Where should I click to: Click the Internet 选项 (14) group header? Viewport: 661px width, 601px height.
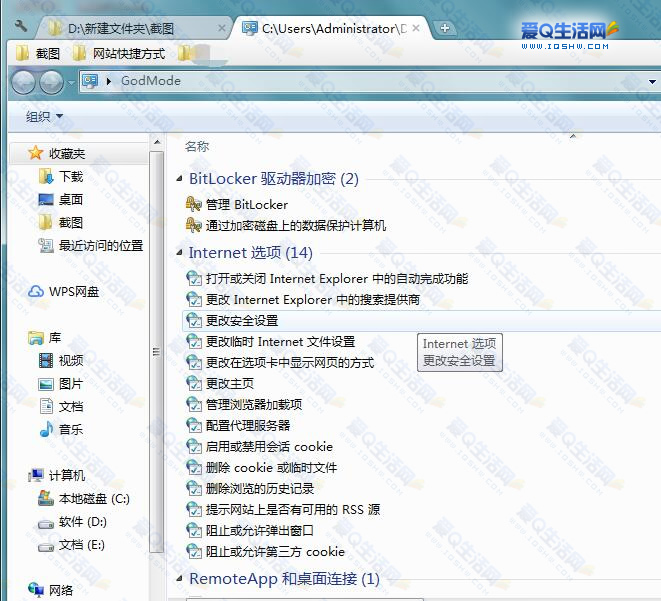pyautogui.click(x=250, y=253)
